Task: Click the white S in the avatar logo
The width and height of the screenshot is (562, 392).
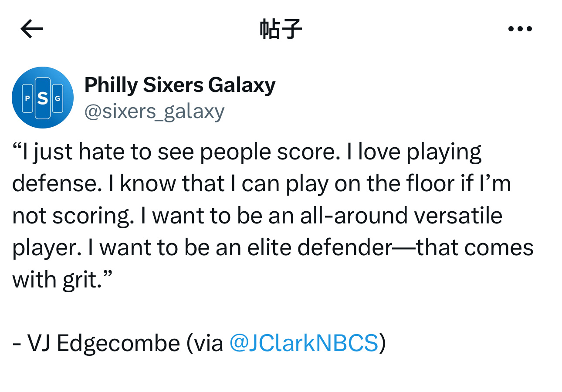Action: pos(43,98)
